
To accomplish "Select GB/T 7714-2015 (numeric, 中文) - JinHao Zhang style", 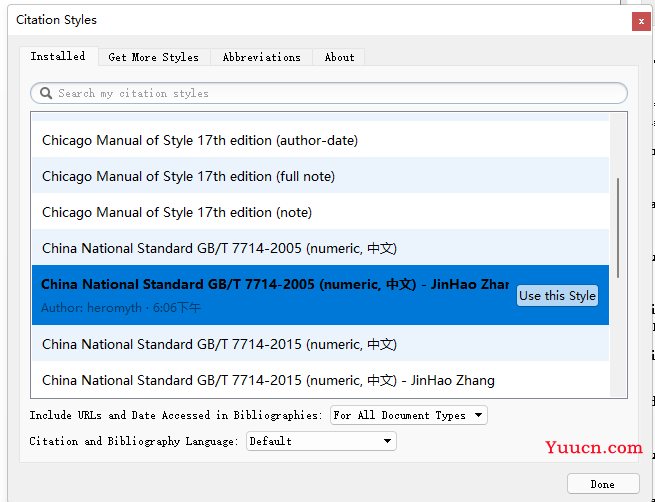I will click(320, 380).
